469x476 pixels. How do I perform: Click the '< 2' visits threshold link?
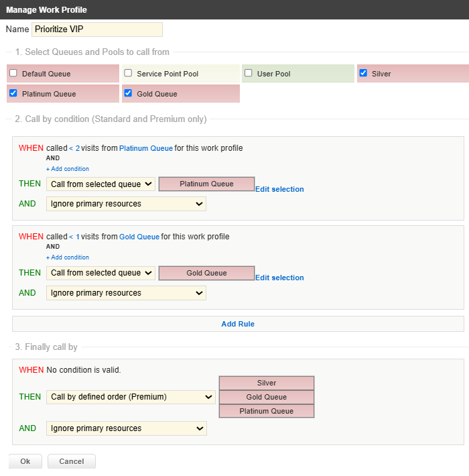pos(74,148)
